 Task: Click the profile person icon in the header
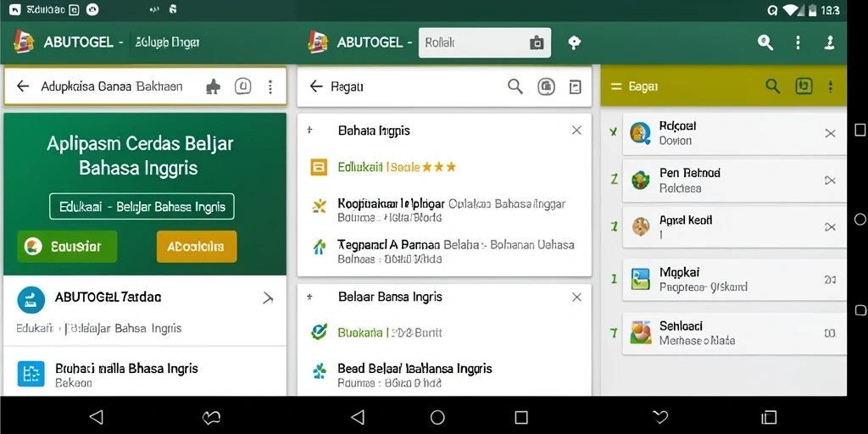click(829, 42)
